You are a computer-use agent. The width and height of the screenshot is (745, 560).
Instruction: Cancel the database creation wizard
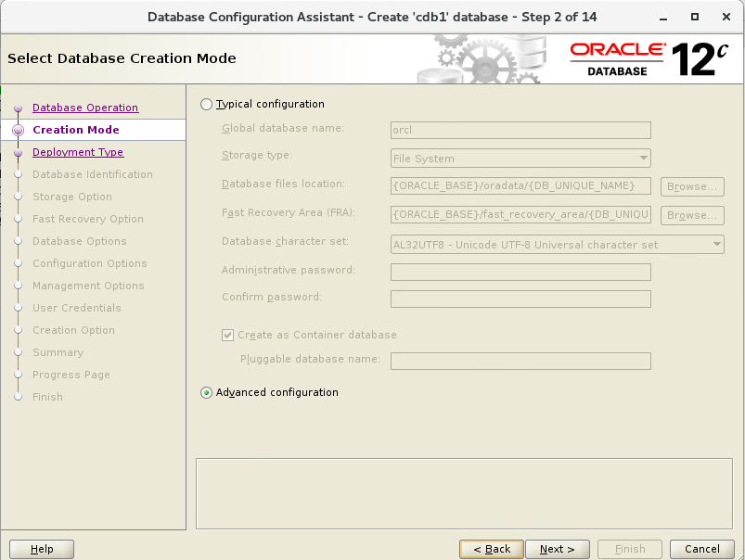pos(701,549)
